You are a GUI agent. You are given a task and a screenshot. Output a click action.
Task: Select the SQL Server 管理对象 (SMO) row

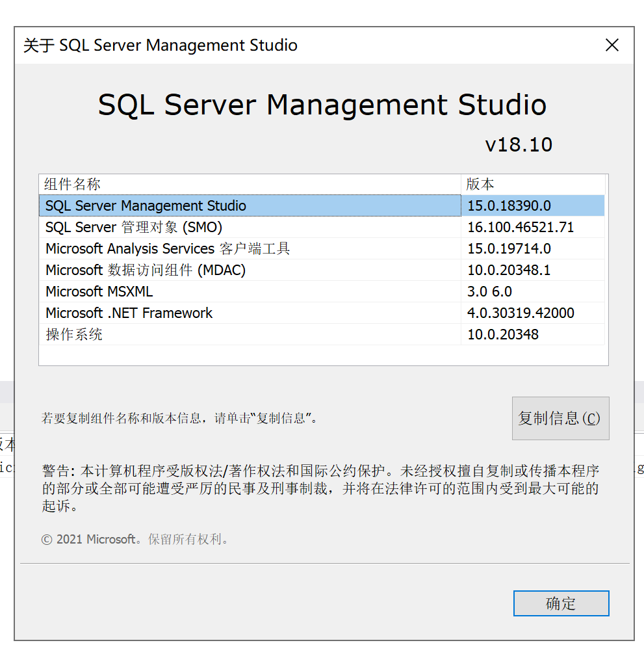coord(134,228)
